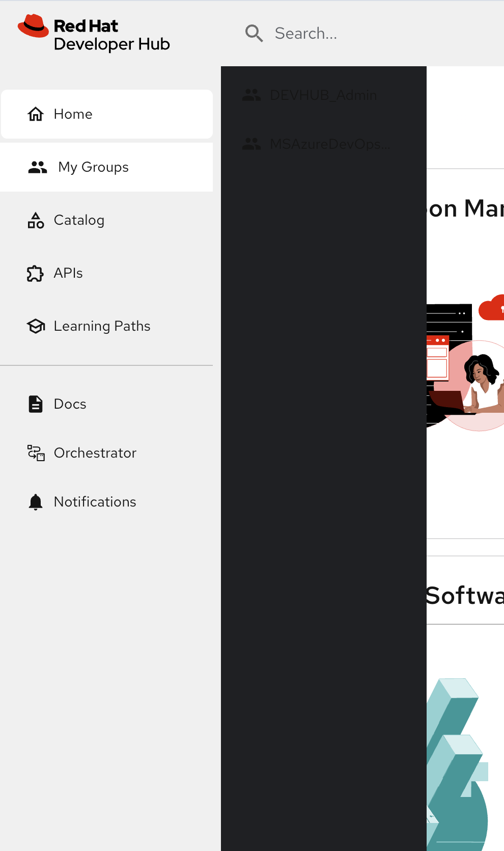Choose the MSAzureDevOps... group entry
Screen dimensions: 504x851
330,144
